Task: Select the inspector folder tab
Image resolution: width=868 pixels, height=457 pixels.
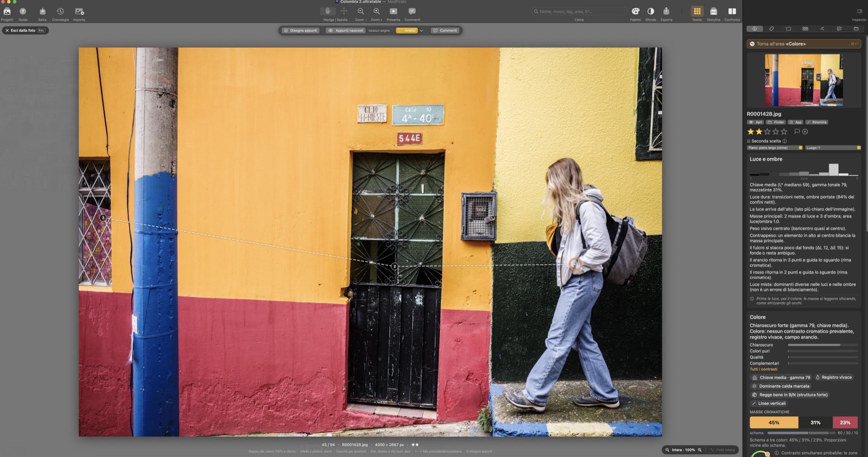Action: (856, 29)
